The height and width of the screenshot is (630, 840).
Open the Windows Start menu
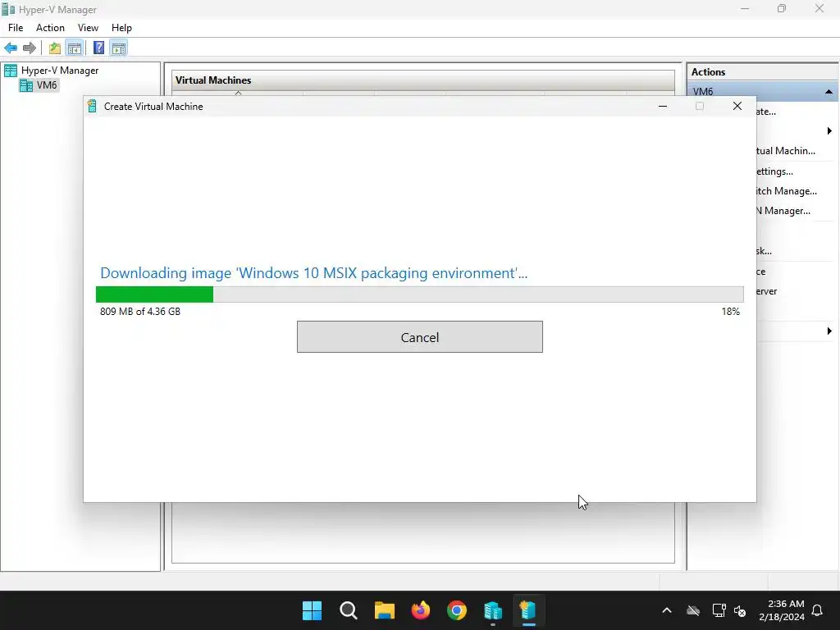(312, 610)
